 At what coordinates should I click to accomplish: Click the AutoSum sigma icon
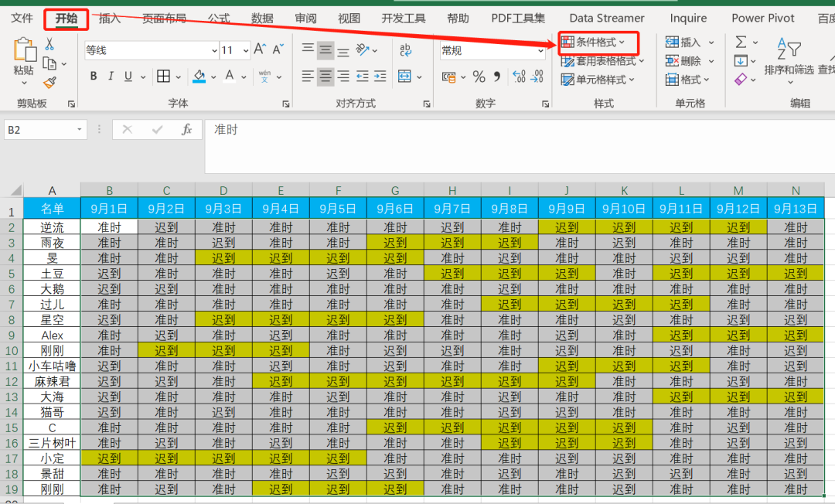pos(741,42)
